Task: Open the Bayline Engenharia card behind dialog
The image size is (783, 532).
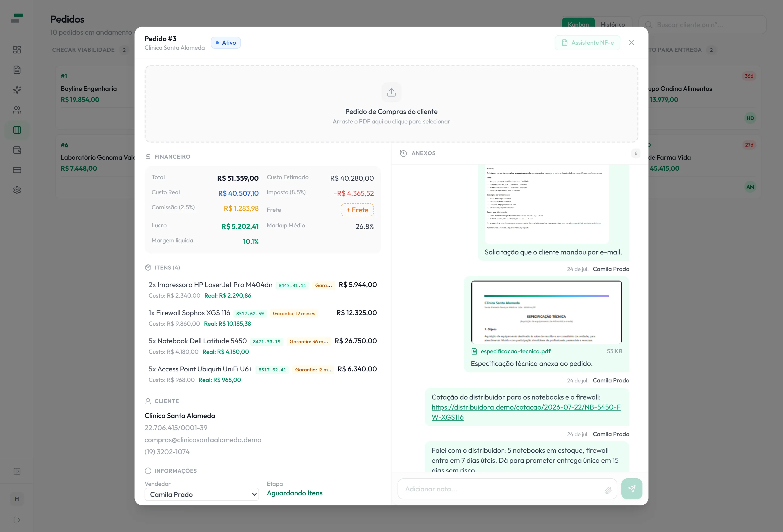Action: tap(95, 97)
